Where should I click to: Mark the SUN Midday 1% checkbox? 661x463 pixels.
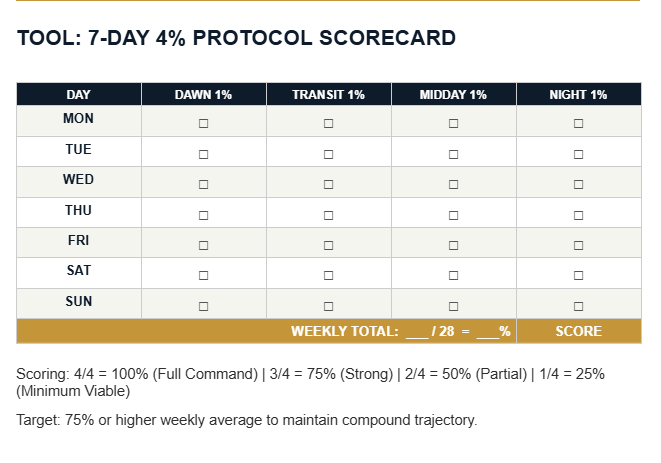[453, 306]
